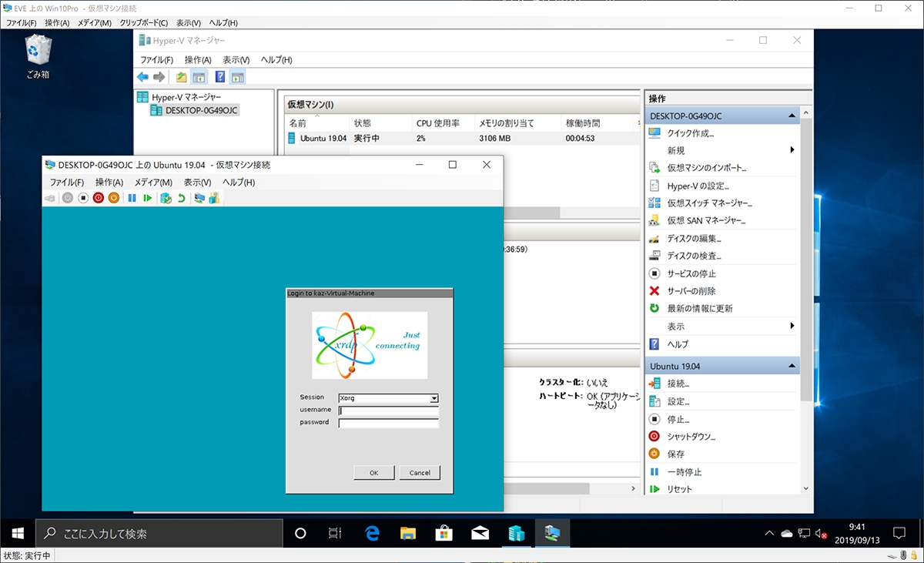The width and height of the screenshot is (924, 563).
Task: Expand the 新規 submenu arrow in actions pane
Action: click(792, 150)
